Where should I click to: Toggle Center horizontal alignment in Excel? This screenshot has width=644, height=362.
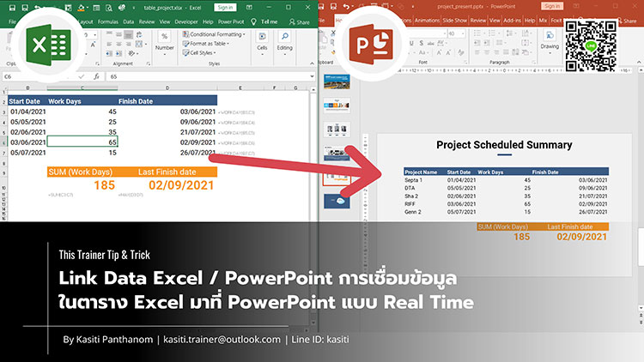click(x=118, y=44)
